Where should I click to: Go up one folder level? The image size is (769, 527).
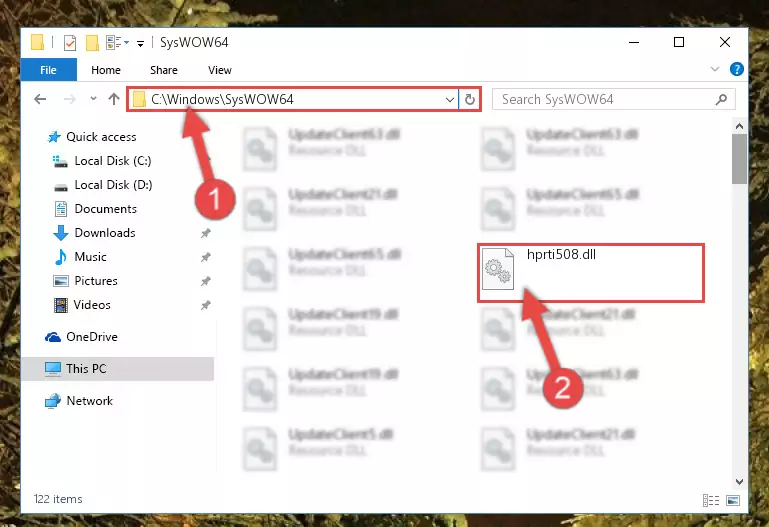(x=114, y=99)
